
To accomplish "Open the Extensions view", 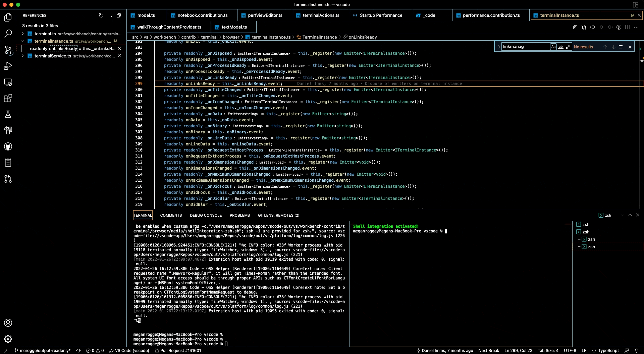I will [x=8, y=98].
